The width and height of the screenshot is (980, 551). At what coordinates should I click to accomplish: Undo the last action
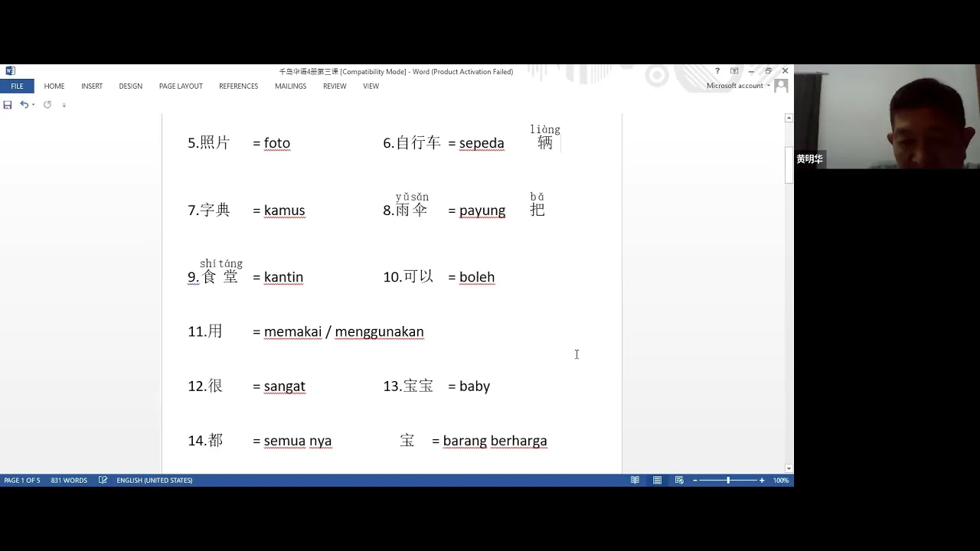(x=24, y=105)
